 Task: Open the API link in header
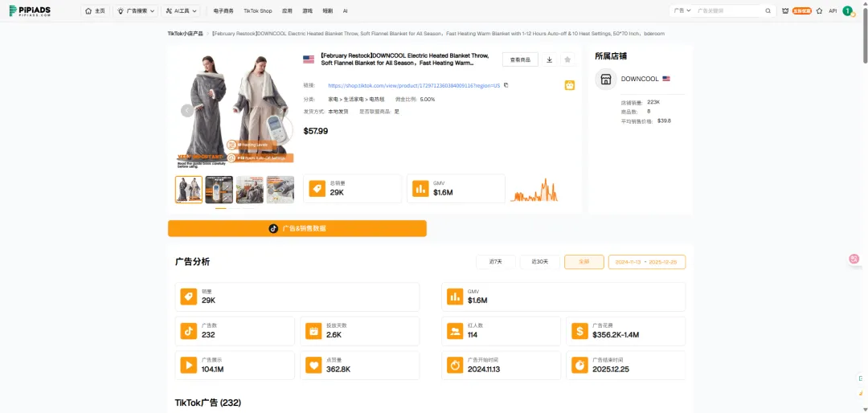[x=833, y=10]
